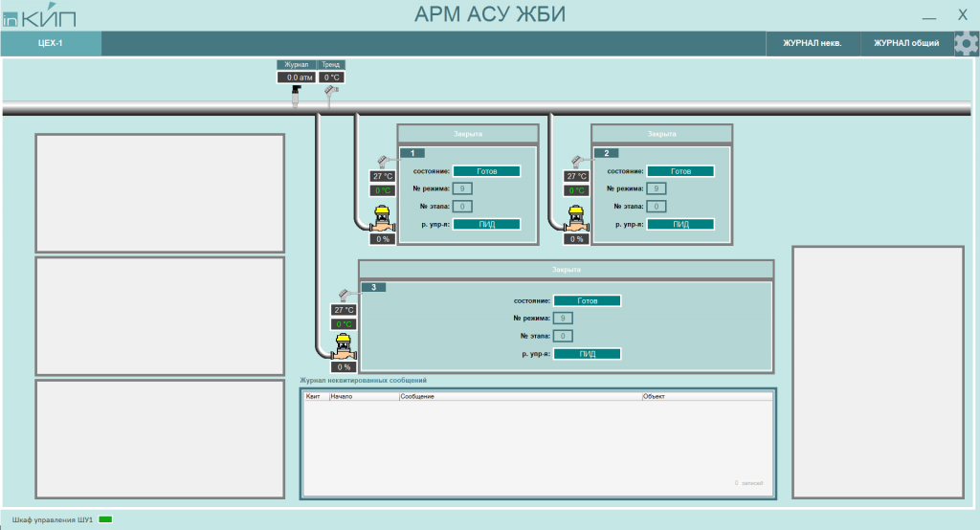980x530 pixels.
Task: Click the 0 % valve position of chamber 1
Action: (x=383, y=239)
